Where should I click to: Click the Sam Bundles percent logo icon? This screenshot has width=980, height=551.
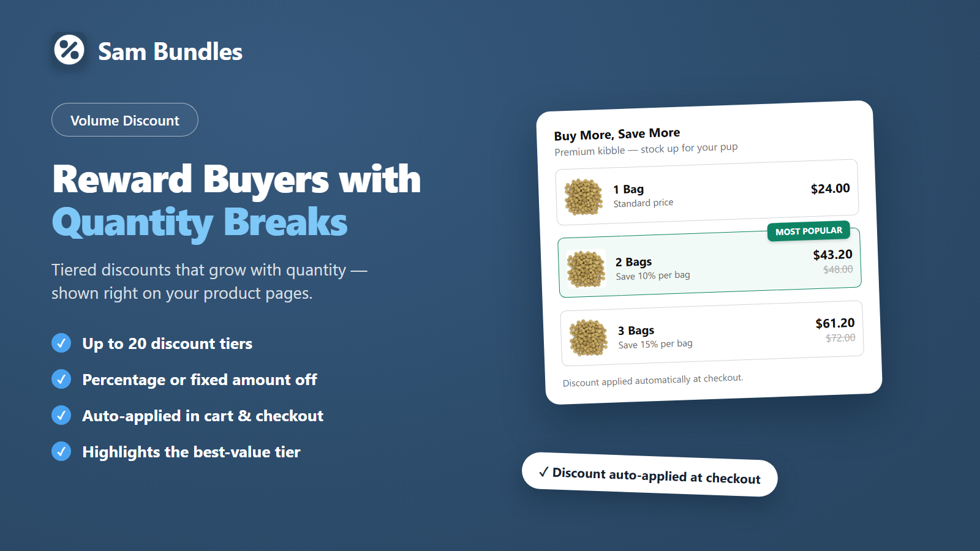click(x=69, y=50)
